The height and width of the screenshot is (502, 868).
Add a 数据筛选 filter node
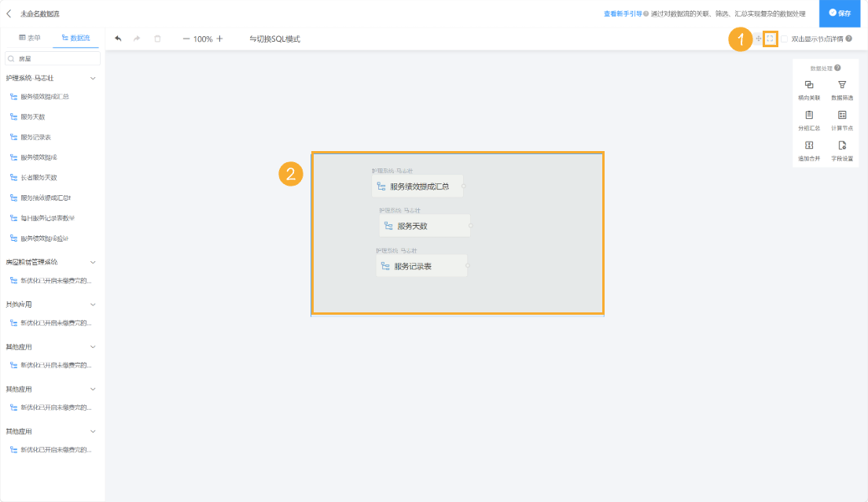tap(842, 90)
